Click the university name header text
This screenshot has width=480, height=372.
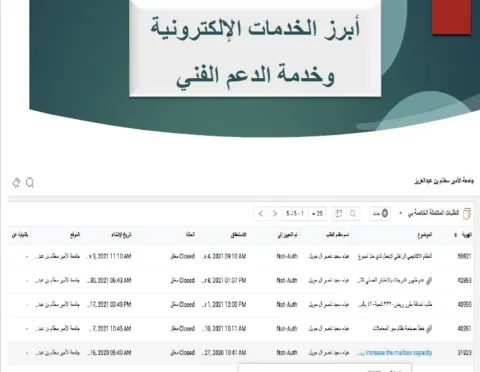444,181
